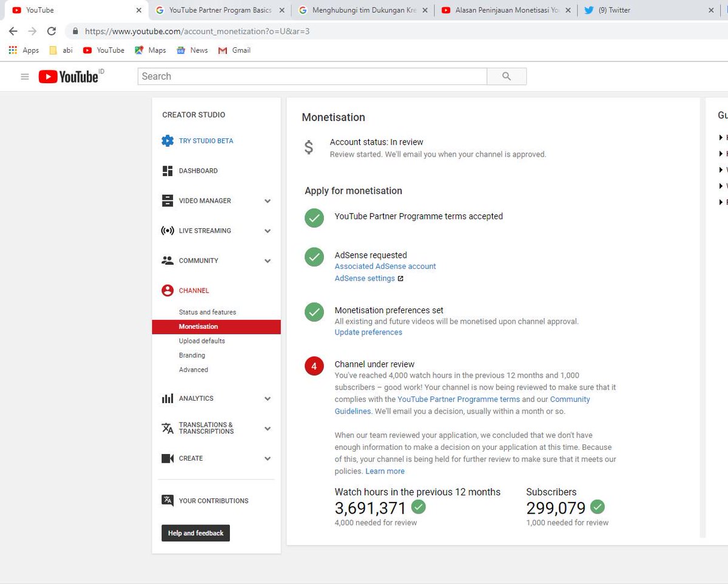Click the Community people icon
The image size is (728, 584).
167,260
